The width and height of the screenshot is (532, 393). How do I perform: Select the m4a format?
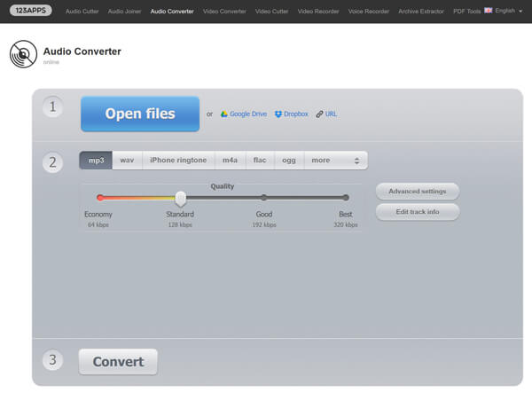coord(230,161)
